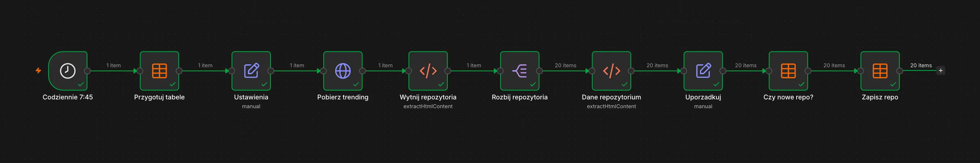Click the Czy nowe repo? label
Image resolution: width=980 pixels, height=163 pixels.
pos(788,97)
